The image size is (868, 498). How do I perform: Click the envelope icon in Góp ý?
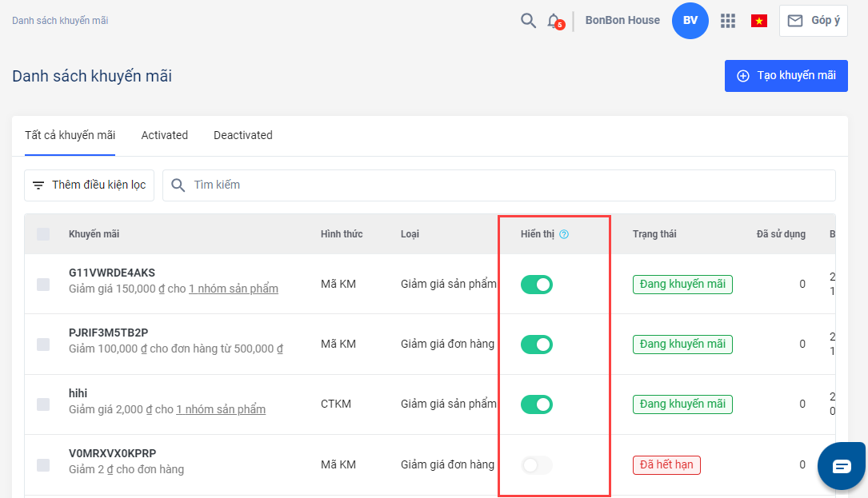pyautogui.click(x=794, y=21)
